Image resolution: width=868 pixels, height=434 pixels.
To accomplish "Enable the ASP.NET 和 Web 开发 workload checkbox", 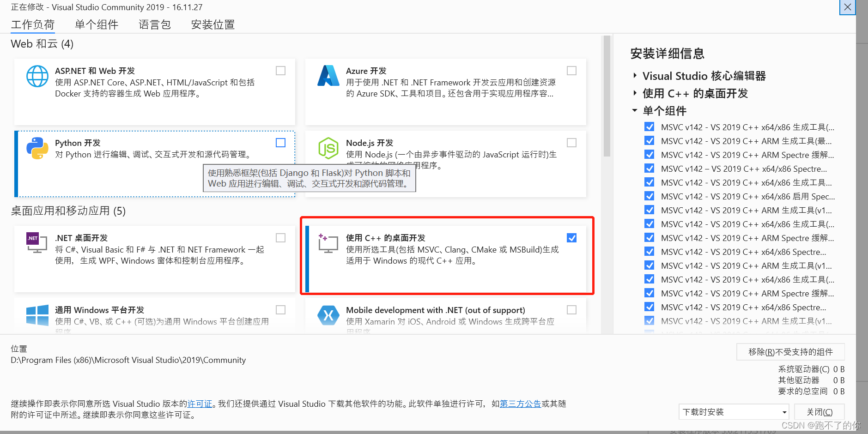I will (280, 71).
